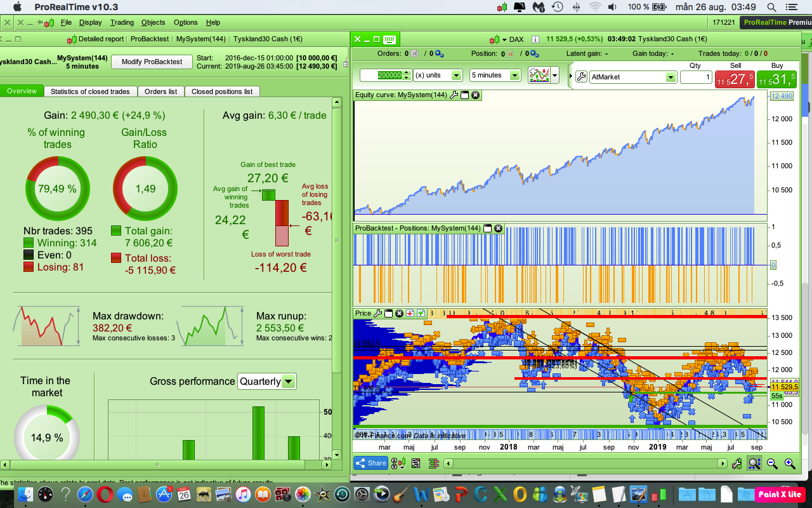Expand the indicator icon dropdown arrow

[555, 75]
